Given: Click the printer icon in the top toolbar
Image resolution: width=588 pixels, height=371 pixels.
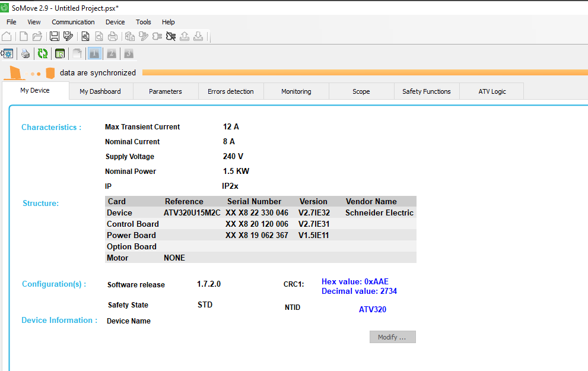Looking at the screenshot, I should pyautogui.click(x=113, y=36).
